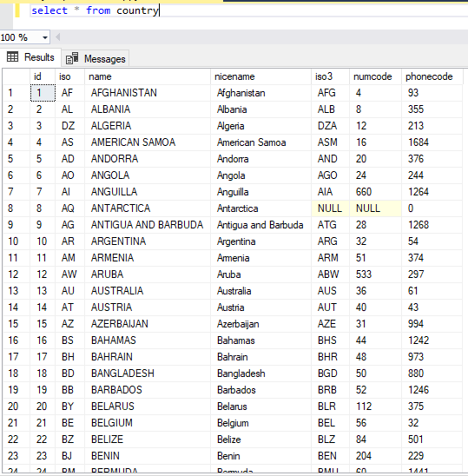Select the ANGUILLA name cell
Viewport: 468px width, 476px height.
pyautogui.click(x=148, y=192)
